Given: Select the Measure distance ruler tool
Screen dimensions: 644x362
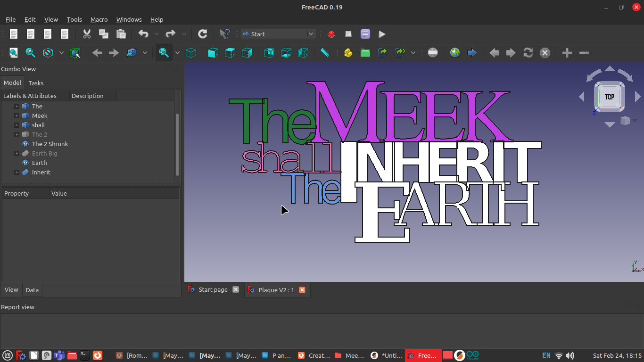Looking at the screenshot, I should (325, 53).
